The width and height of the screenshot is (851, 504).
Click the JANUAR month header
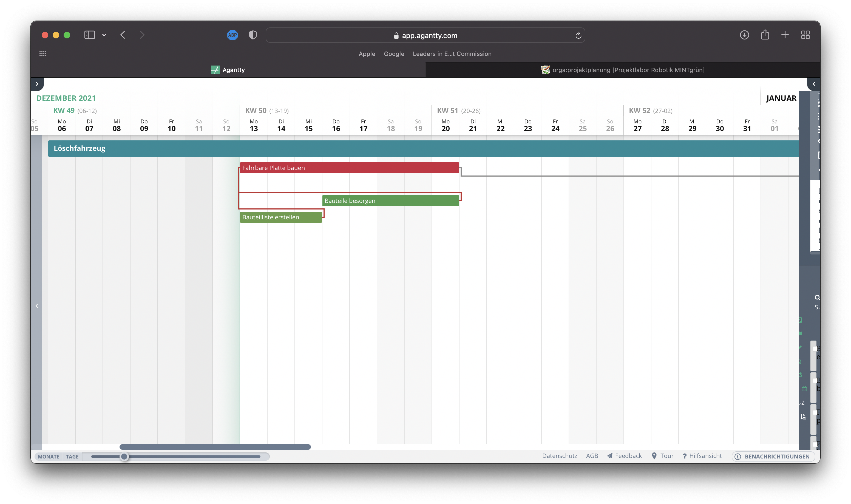[x=781, y=98]
